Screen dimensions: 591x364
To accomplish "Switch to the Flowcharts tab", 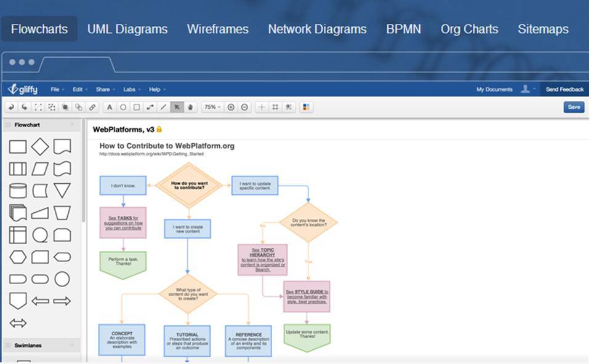I will pyautogui.click(x=39, y=29).
